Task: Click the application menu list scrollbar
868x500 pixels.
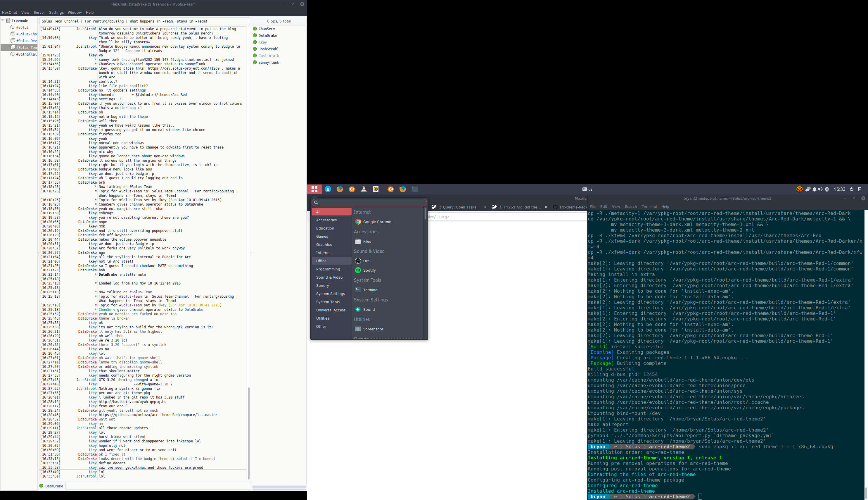Action: [425, 214]
